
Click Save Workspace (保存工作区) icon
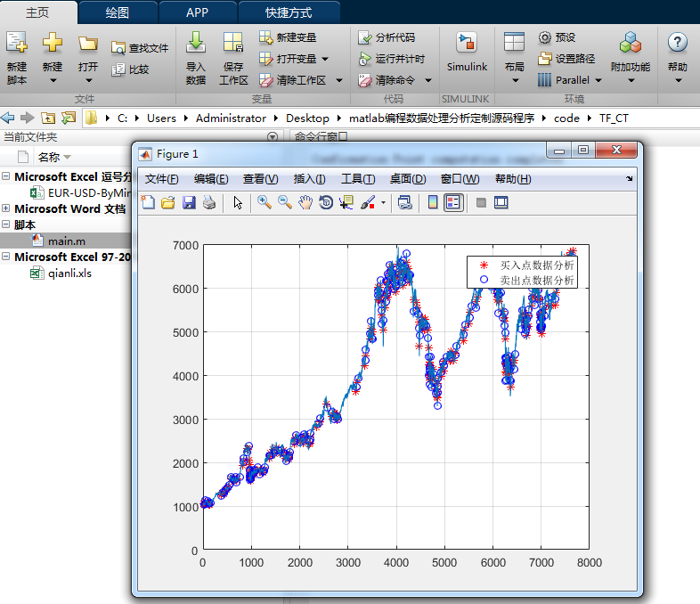(233, 43)
